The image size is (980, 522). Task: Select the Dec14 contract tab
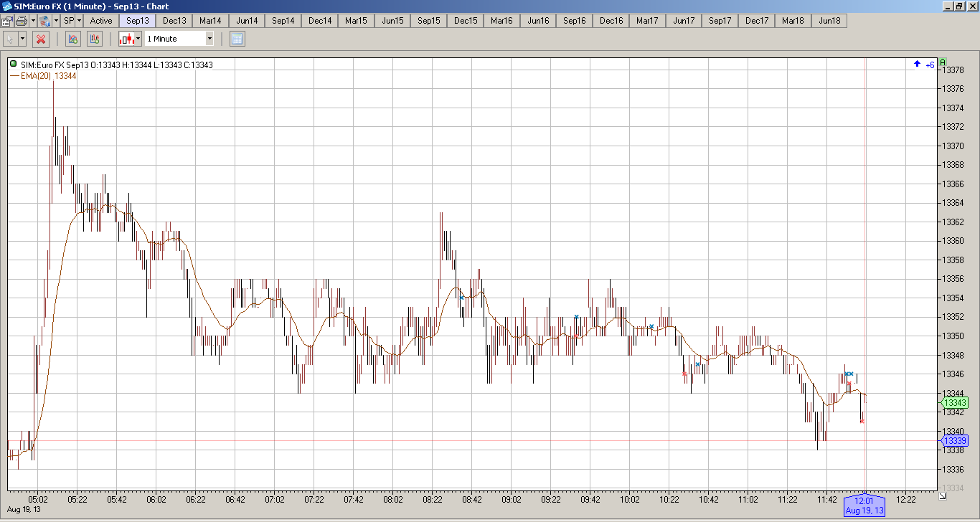(320, 21)
